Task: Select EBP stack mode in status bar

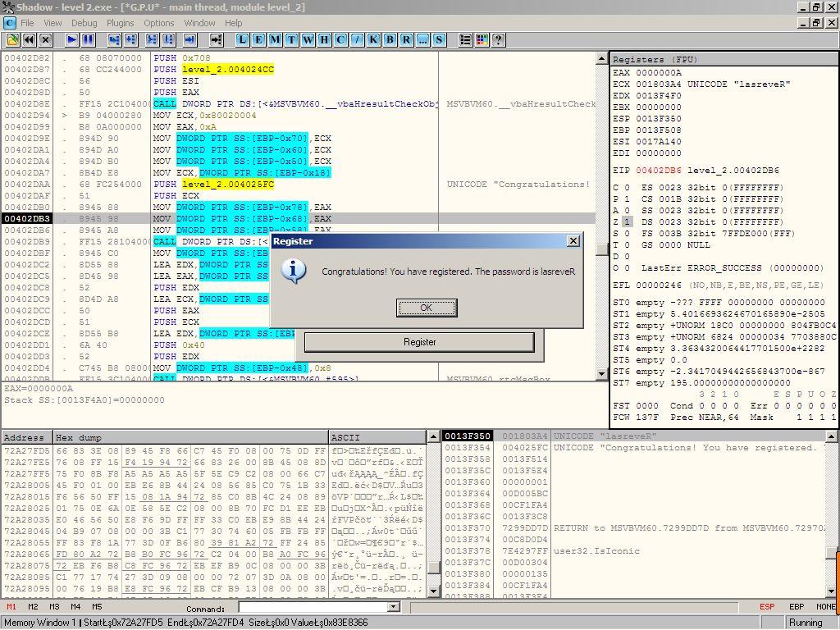Action: click(797, 606)
